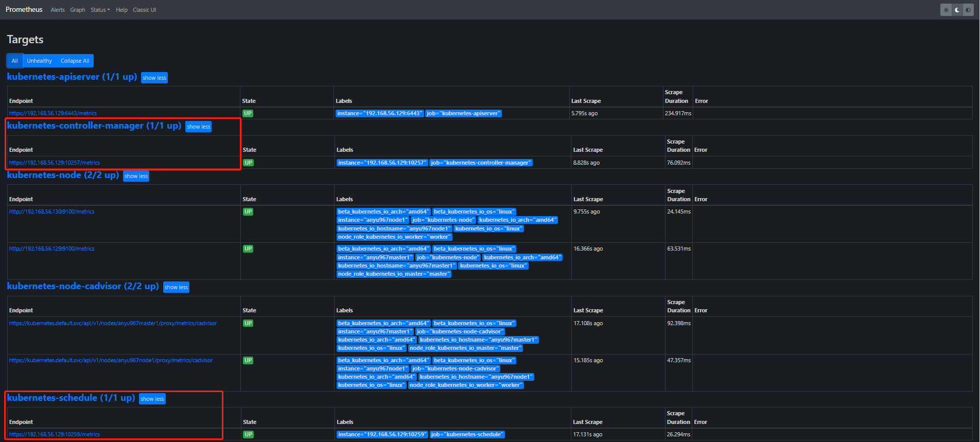
Task: Open the 192.168.56.129:10259 metrics endpoint
Action: click(x=55, y=434)
